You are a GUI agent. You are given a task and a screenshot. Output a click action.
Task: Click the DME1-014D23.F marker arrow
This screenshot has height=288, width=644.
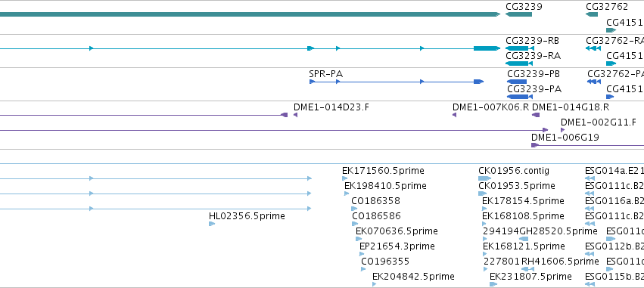pyautogui.click(x=295, y=115)
